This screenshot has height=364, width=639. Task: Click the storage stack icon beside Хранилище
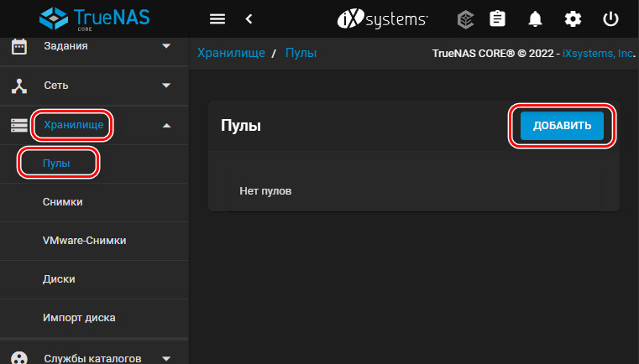click(x=19, y=126)
